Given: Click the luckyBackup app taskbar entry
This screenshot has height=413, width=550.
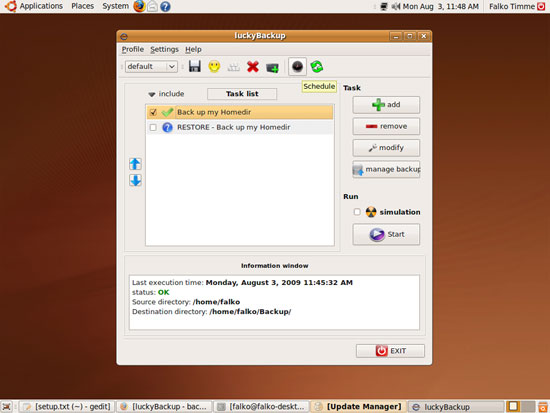Looking at the screenshot, I should click(x=455, y=406).
